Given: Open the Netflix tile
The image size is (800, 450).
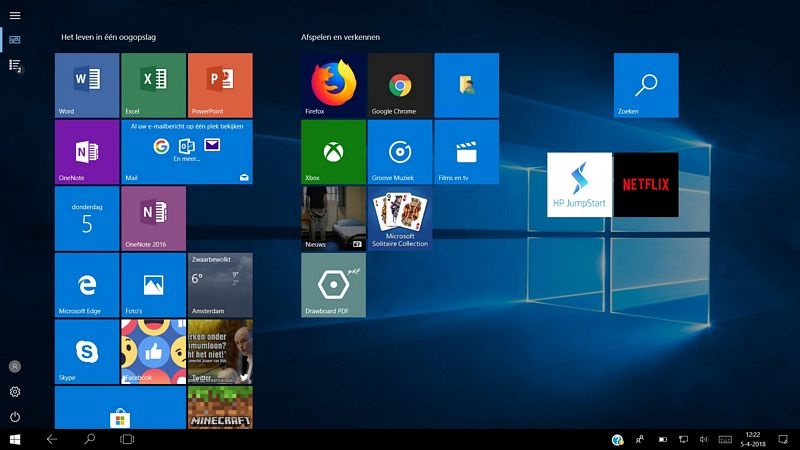Looking at the screenshot, I should pyautogui.click(x=646, y=185).
